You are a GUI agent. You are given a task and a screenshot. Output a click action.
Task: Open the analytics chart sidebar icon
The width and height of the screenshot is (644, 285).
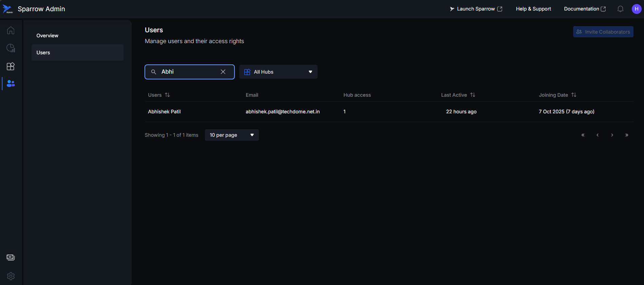(x=11, y=48)
